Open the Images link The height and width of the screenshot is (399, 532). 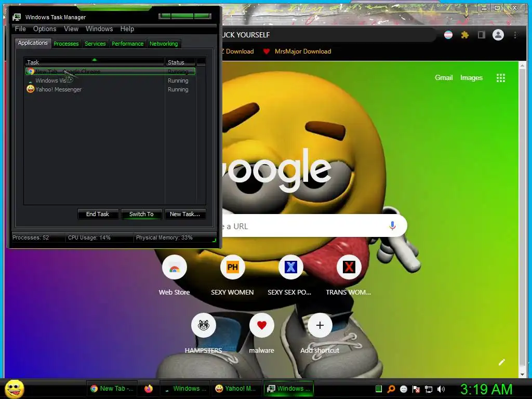point(471,78)
